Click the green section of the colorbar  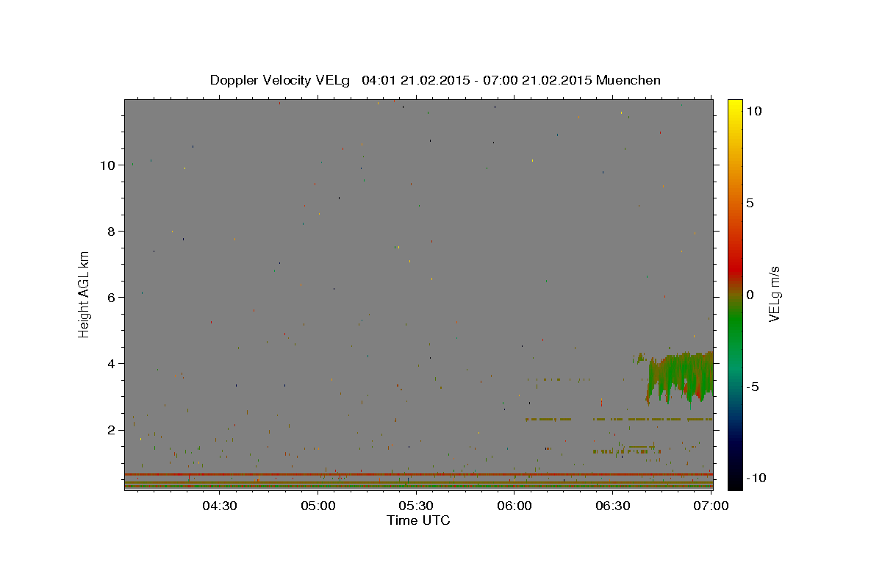click(735, 323)
